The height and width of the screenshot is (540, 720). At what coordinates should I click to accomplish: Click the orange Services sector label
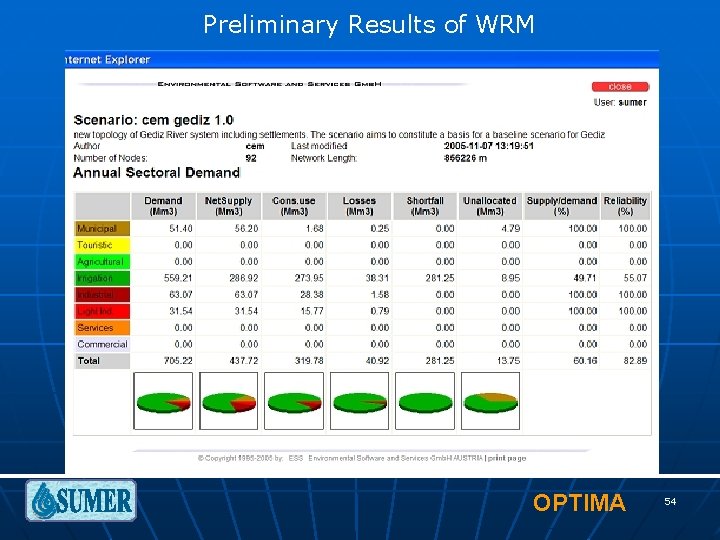(x=102, y=328)
